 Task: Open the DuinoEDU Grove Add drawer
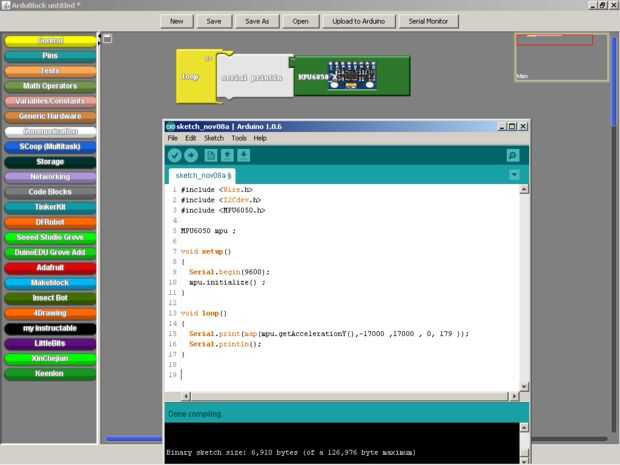(50, 252)
